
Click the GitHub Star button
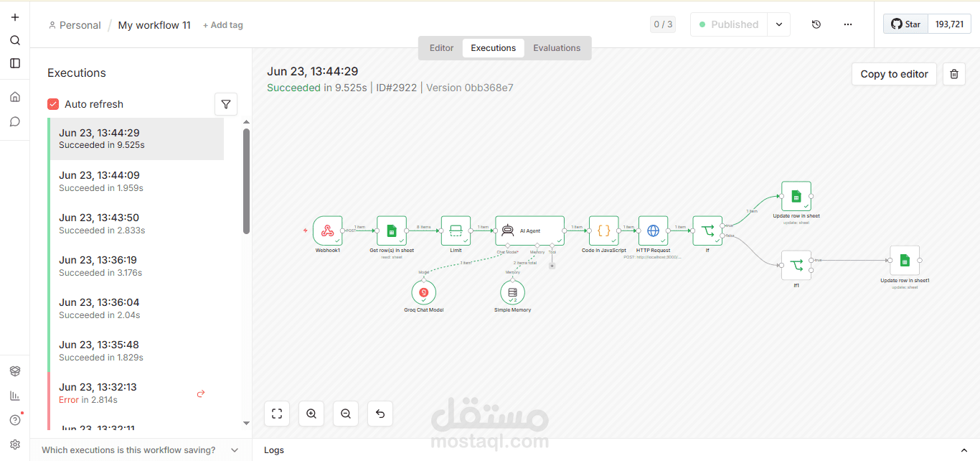[x=905, y=24]
